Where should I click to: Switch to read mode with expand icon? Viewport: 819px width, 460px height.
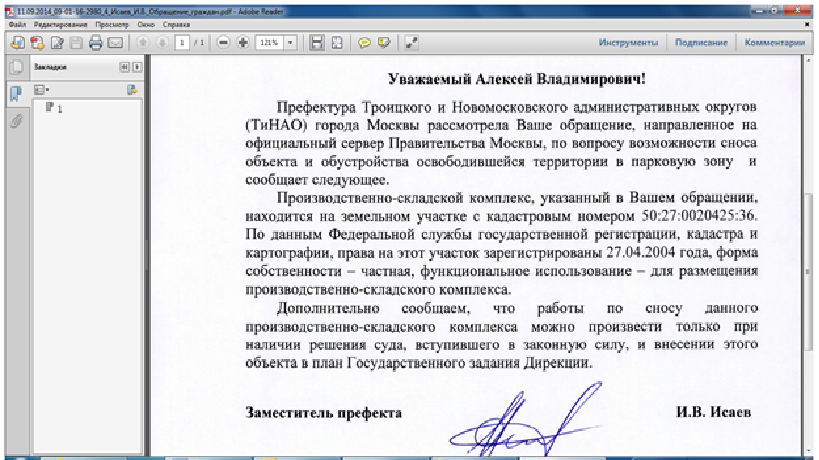tap(411, 43)
